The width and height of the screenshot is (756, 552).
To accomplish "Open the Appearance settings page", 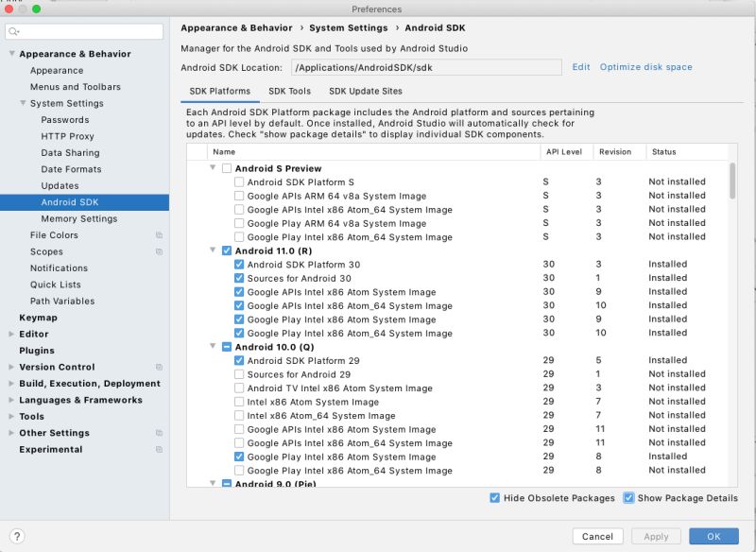I will [57, 70].
